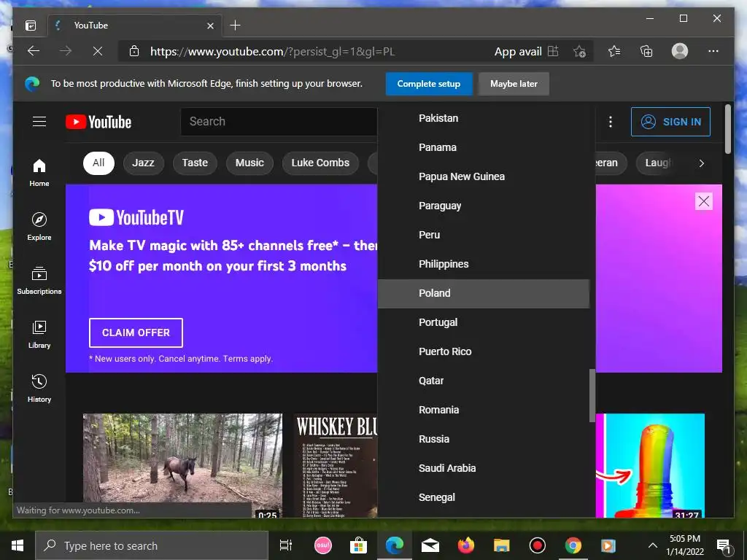Select the YouTube browser tab
This screenshot has width=747, height=560.
pyautogui.click(x=134, y=26)
